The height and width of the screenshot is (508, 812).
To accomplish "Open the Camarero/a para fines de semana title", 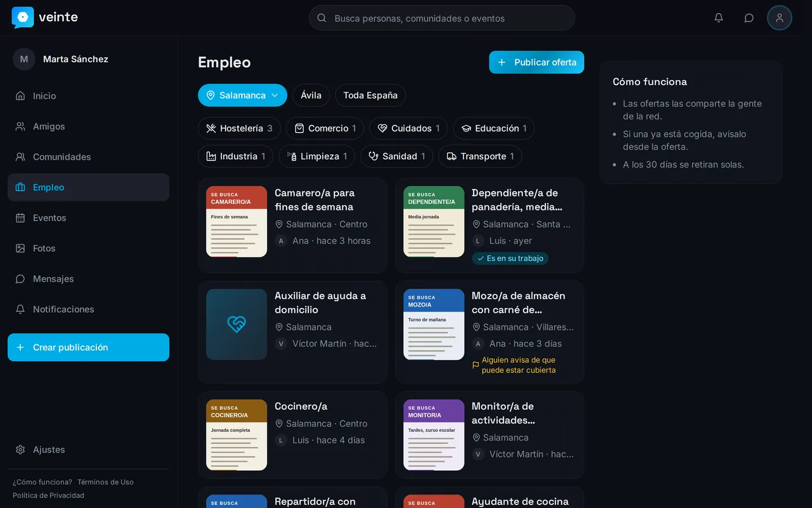I will click(315, 200).
